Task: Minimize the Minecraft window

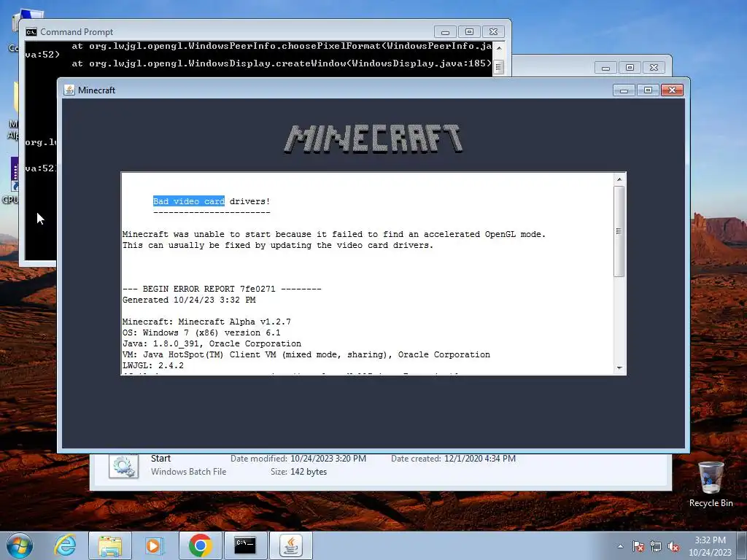Action: point(624,90)
